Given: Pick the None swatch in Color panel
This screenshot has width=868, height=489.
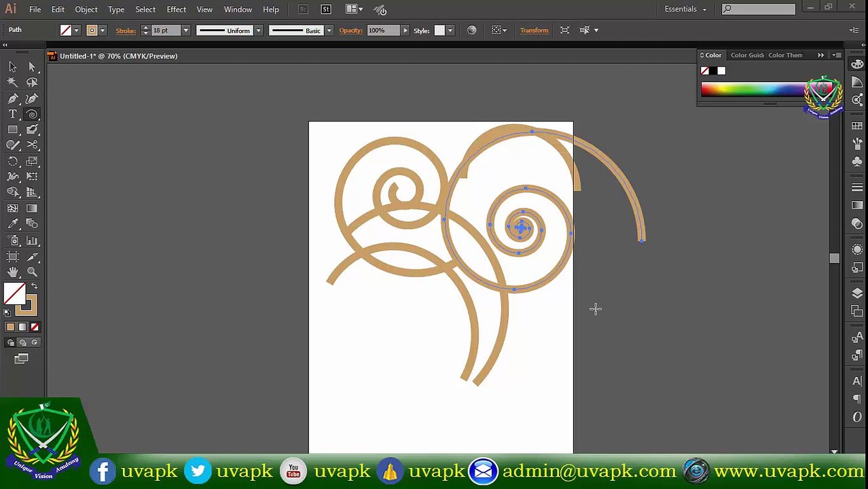Looking at the screenshot, I should (x=705, y=71).
